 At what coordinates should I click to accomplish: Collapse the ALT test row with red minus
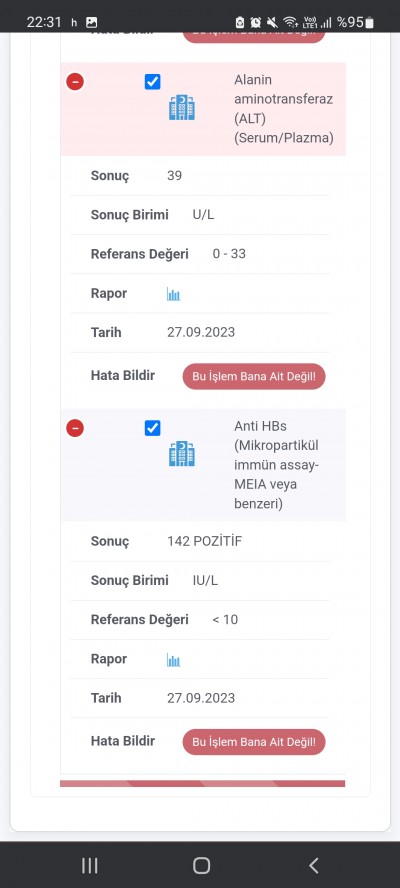click(75, 82)
